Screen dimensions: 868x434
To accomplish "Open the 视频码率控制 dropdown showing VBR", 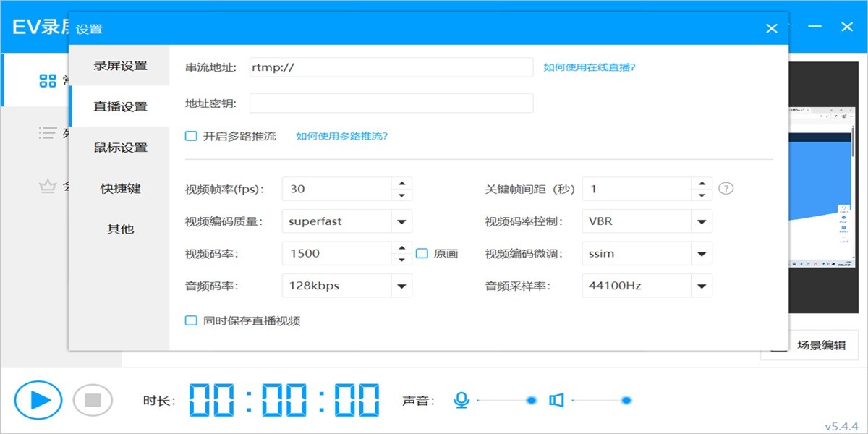I will (x=701, y=221).
